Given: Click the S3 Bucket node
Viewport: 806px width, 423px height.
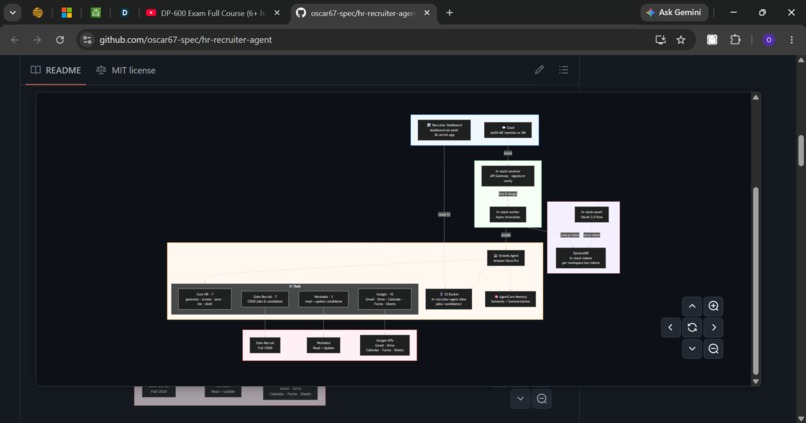Looking at the screenshot, I should coord(449,299).
